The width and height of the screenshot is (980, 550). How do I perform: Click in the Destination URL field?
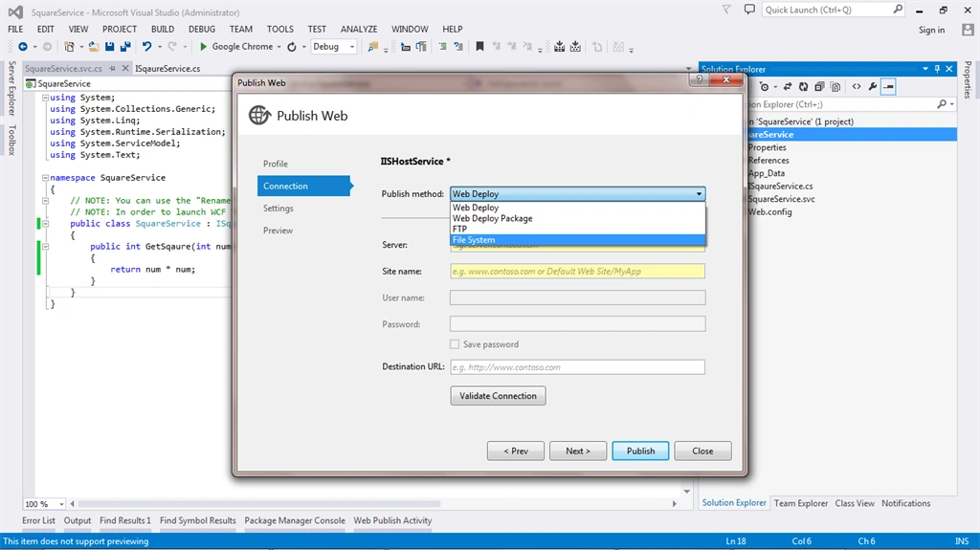tap(577, 367)
